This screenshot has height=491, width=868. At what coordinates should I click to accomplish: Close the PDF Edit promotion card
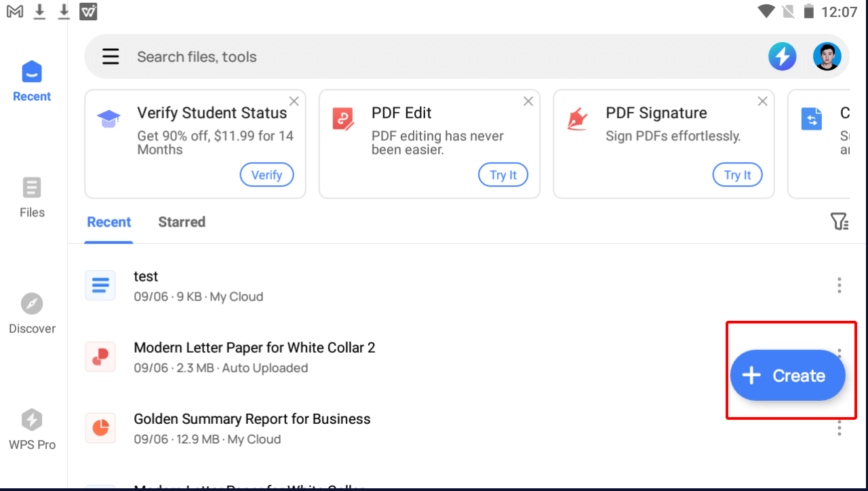click(x=528, y=101)
